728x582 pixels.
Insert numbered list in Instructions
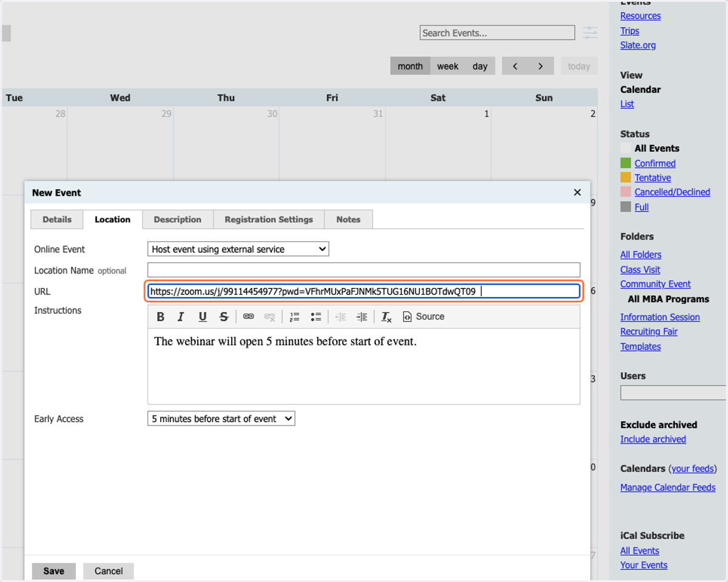pos(295,316)
